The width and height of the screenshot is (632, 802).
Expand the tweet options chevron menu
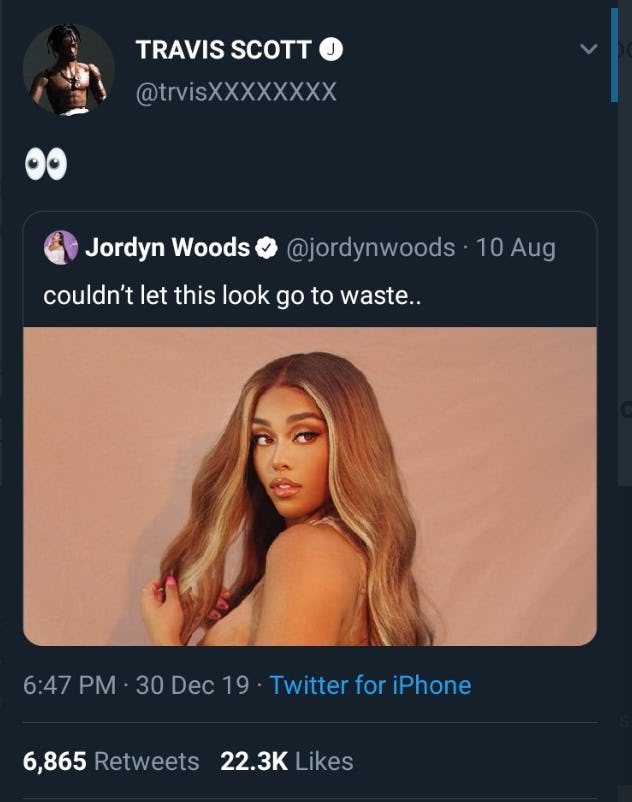(589, 48)
